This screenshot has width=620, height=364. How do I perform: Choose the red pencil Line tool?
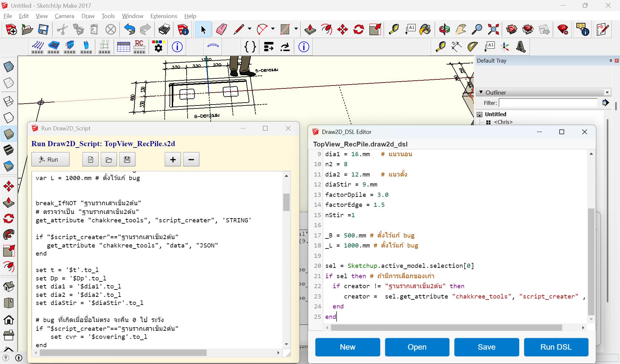[x=239, y=30]
